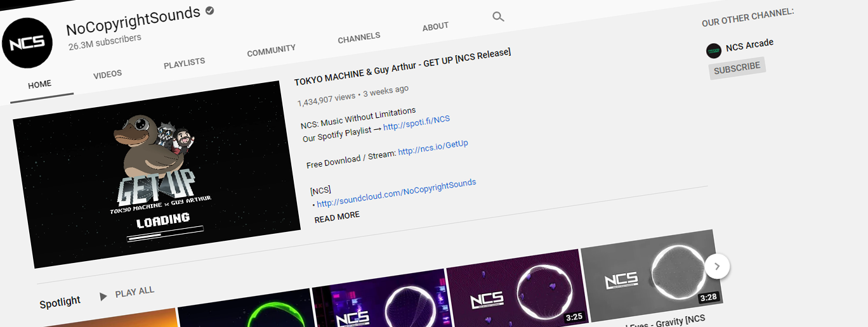The image size is (868, 327).
Task: Switch to the VIDEOS tab
Action: (x=107, y=74)
